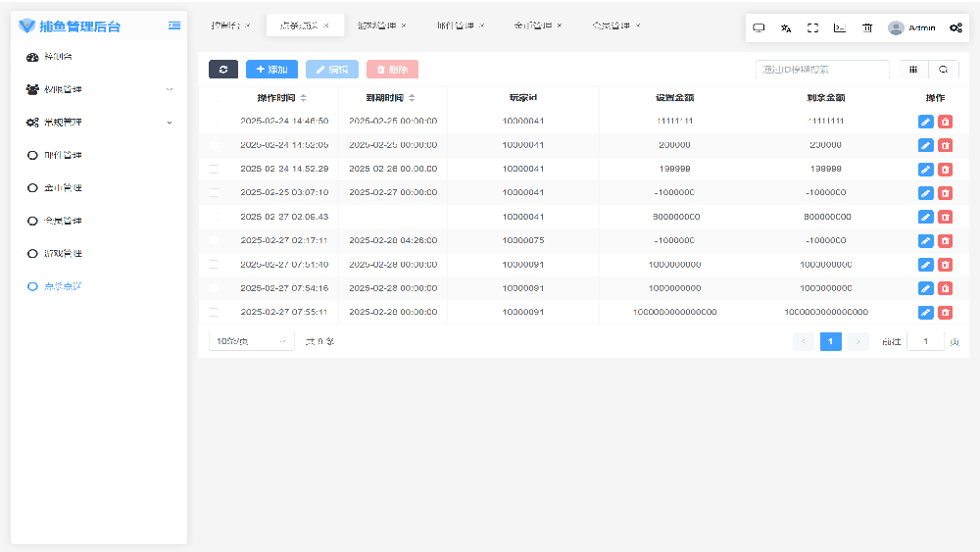Viewport: 980px width, 552px height.
Task: Click the blue 添加 button
Action: [x=271, y=70]
